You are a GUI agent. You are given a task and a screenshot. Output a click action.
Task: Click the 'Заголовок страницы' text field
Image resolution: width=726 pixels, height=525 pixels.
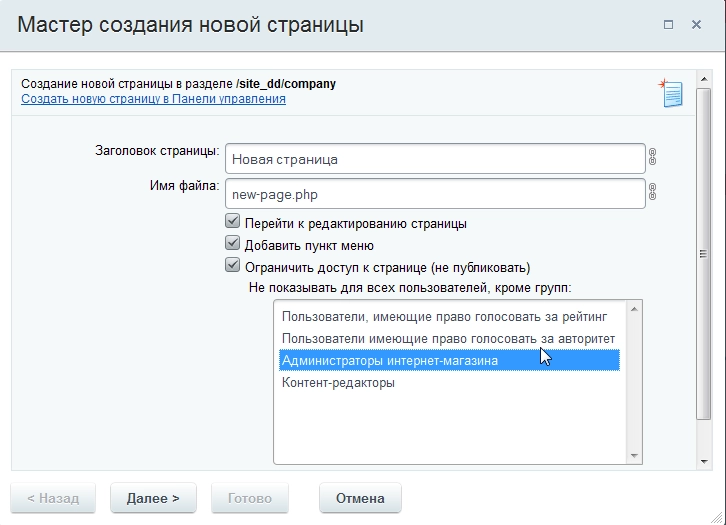435,159
